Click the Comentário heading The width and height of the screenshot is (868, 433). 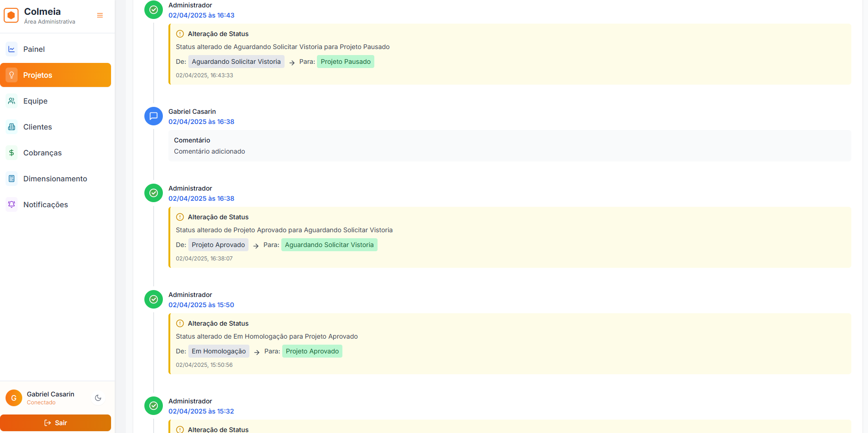point(192,140)
